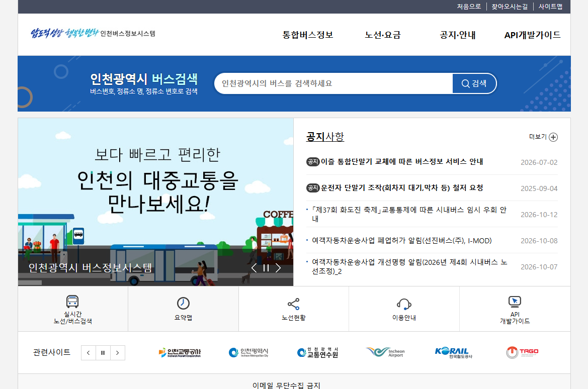Image resolution: width=588 pixels, height=389 pixels.
Task: Open the 공지·안내 menu
Action: click(x=458, y=35)
